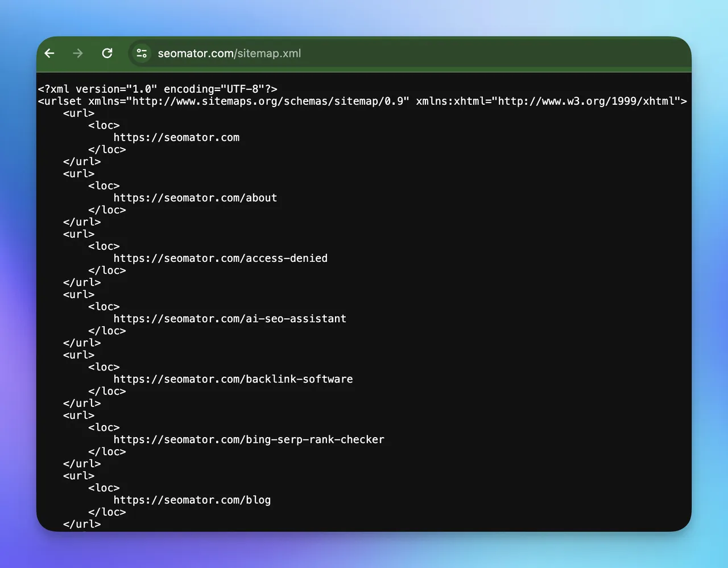Click the browser back arrow
The image size is (728, 568).
tap(49, 53)
